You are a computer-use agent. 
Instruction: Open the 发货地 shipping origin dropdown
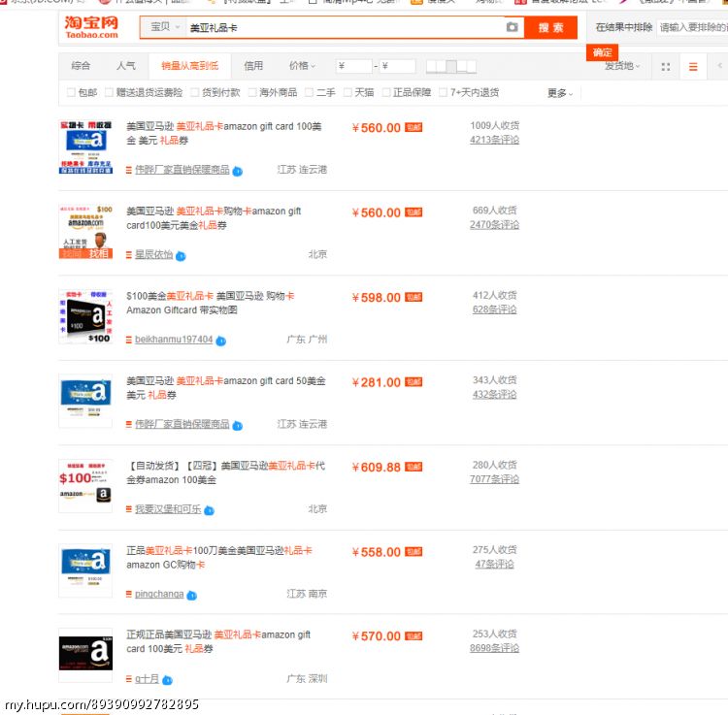tap(622, 66)
